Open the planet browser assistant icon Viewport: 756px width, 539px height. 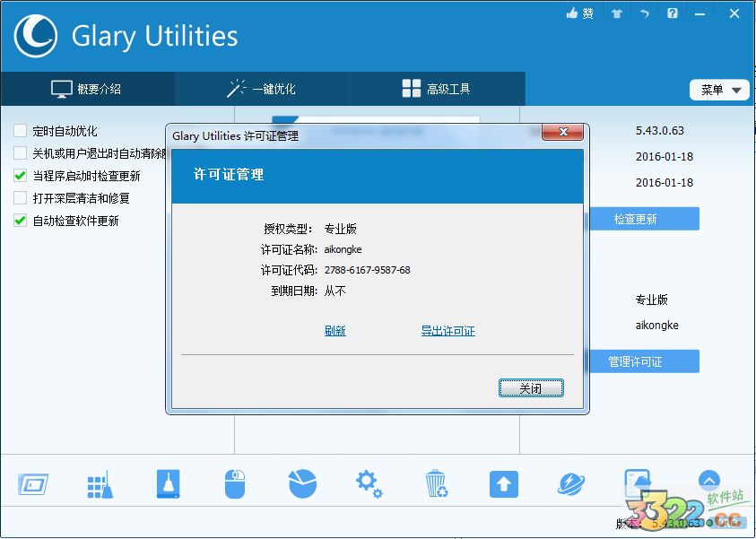pos(571,484)
